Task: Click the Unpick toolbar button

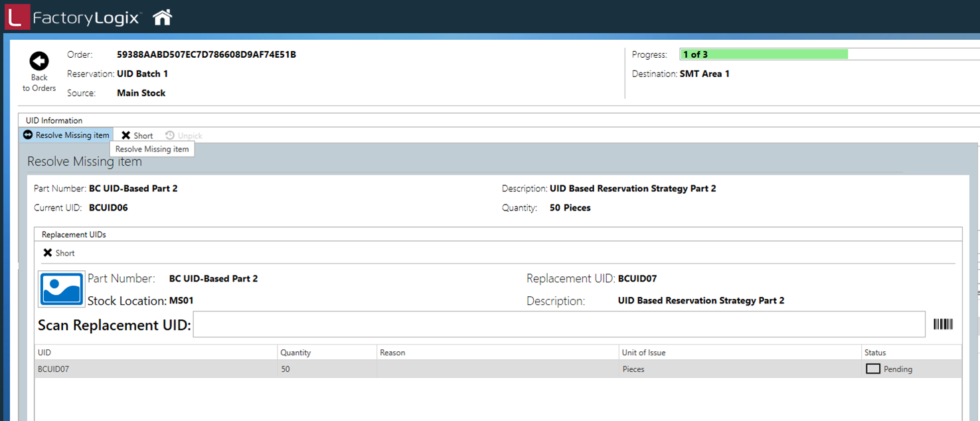Action: 184,135
